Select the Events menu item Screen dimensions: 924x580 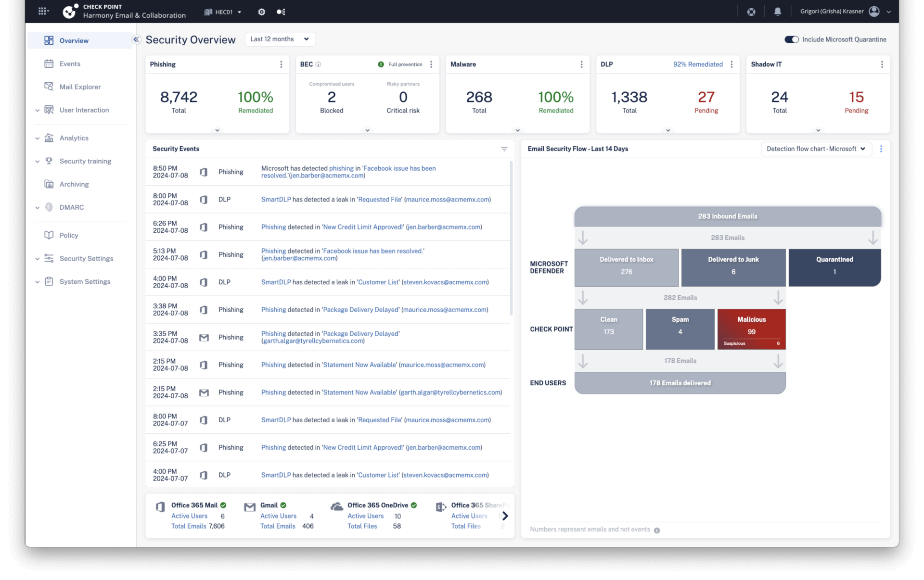click(x=69, y=63)
